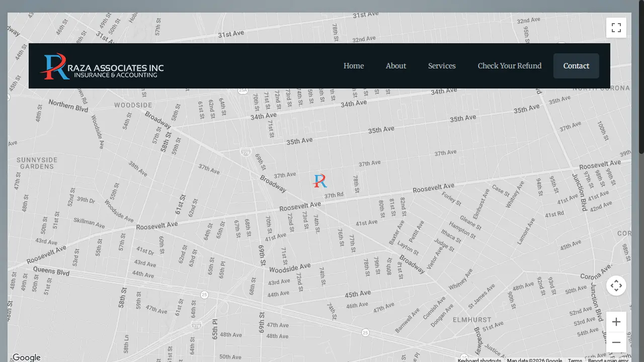Click the WOODSIDE neighborhood label

pyautogui.click(x=133, y=105)
